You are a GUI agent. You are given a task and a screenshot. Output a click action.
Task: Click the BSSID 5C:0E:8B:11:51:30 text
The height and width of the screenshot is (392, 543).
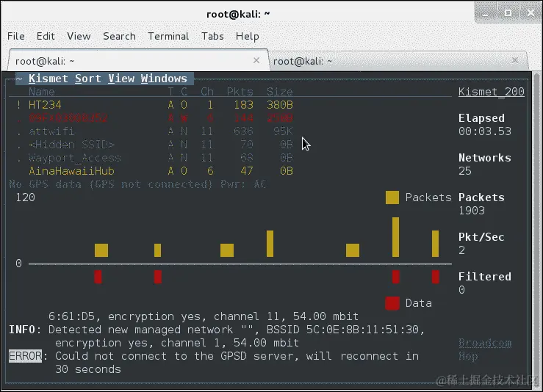[345, 330]
